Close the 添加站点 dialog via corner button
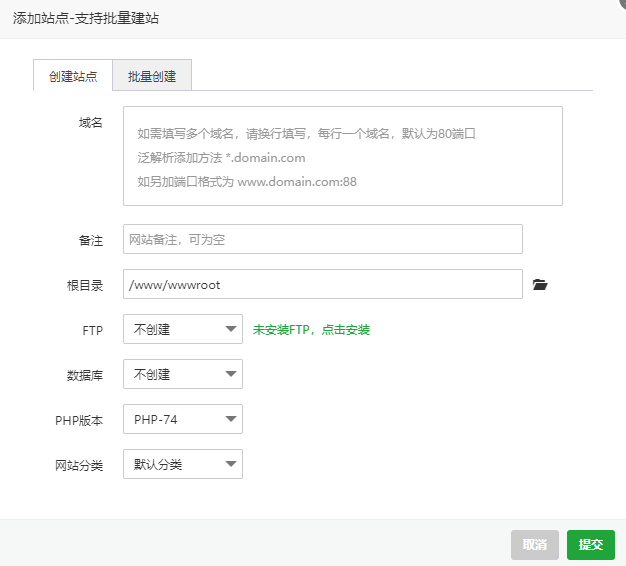 click(x=620, y=5)
